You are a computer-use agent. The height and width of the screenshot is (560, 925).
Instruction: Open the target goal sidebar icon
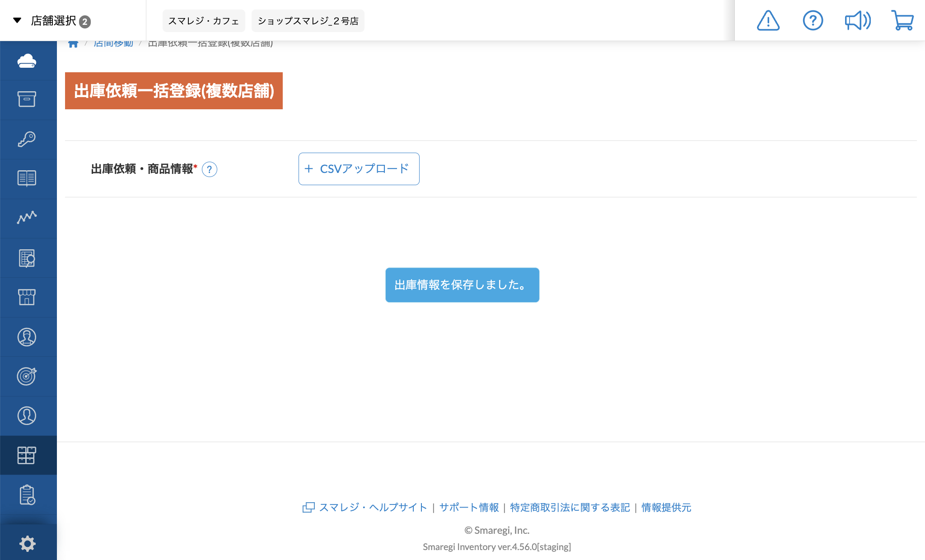click(x=27, y=376)
